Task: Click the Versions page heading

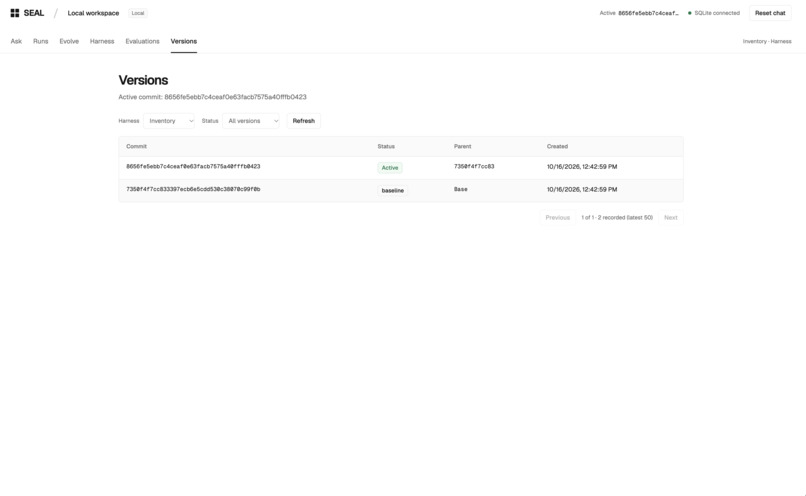Action: [143, 80]
